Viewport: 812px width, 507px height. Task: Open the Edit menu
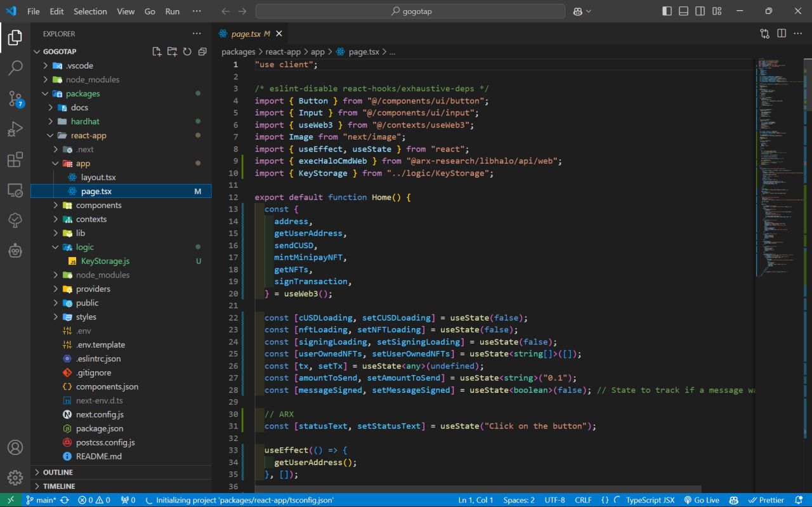pyautogui.click(x=56, y=11)
